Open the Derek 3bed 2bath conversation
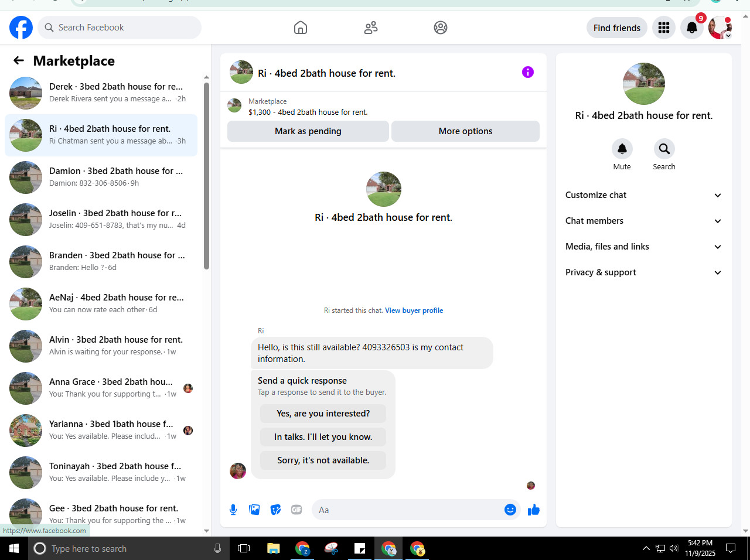Image resolution: width=750 pixels, height=560 pixels. 101,93
